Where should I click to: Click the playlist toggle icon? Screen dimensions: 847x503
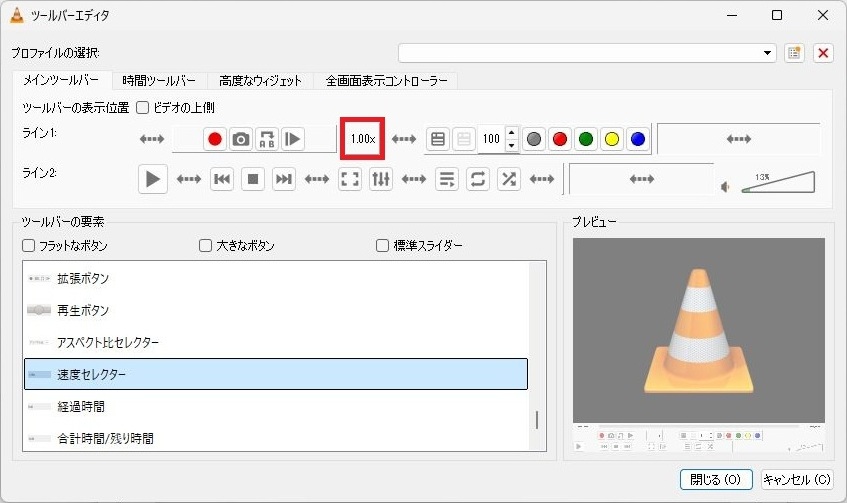point(447,179)
